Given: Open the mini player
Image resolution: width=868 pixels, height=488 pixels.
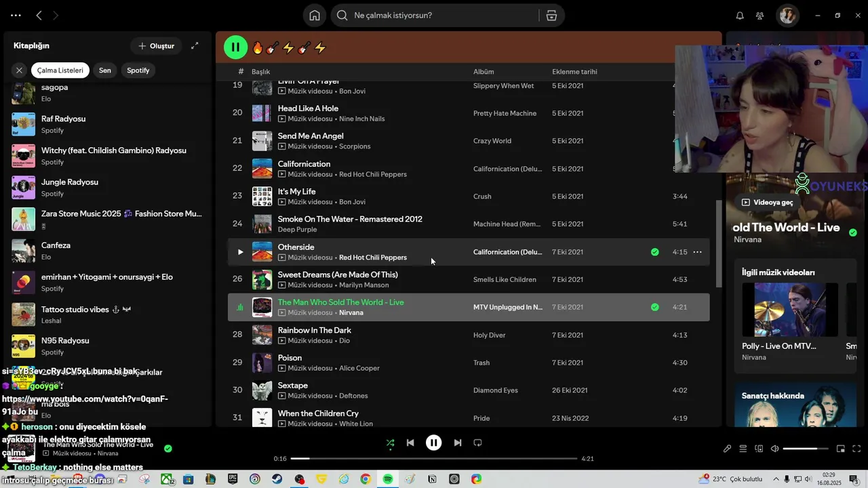Looking at the screenshot, I should (841, 449).
